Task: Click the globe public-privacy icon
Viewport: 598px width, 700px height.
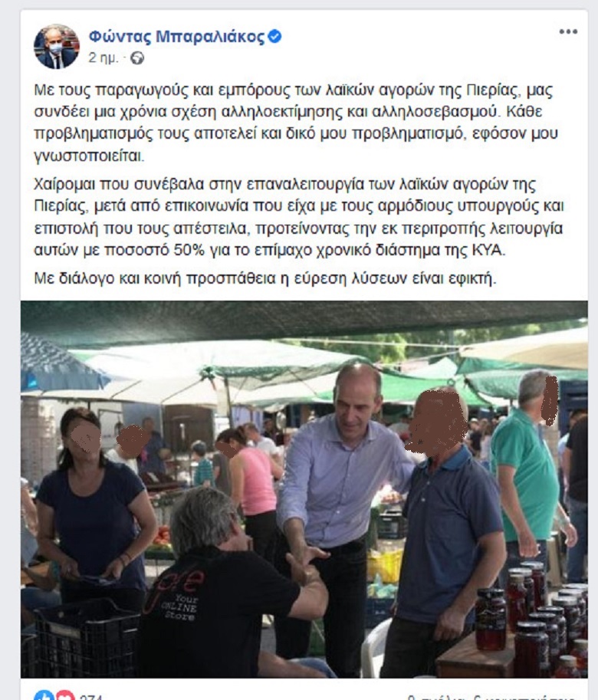Action: (x=137, y=58)
